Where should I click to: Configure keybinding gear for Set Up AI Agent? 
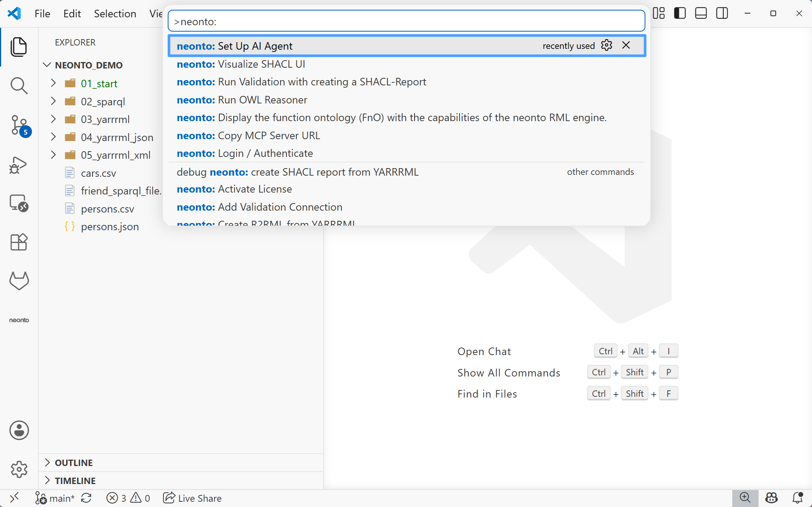click(607, 46)
